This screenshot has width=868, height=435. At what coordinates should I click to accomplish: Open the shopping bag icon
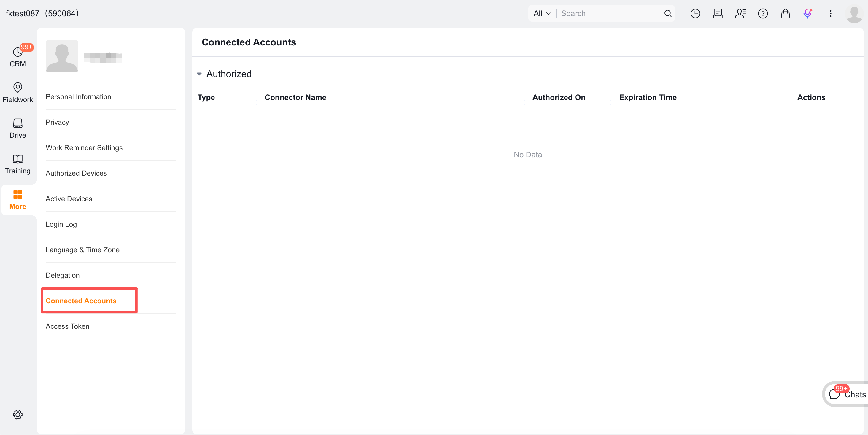(786, 13)
